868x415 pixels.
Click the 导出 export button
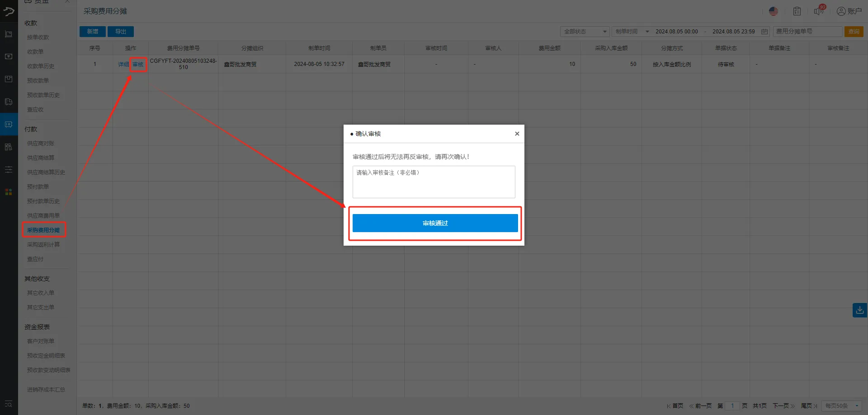tap(120, 32)
